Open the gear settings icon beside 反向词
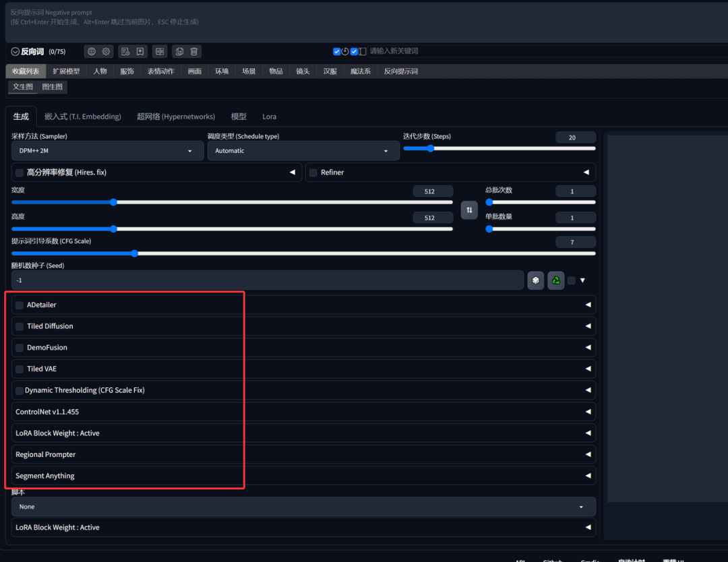 106,51
